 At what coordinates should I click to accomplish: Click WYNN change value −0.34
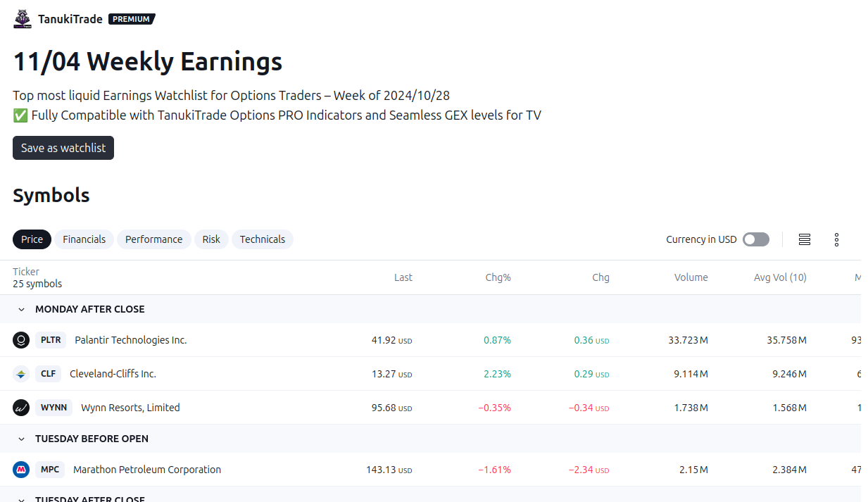pyautogui.click(x=589, y=408)
